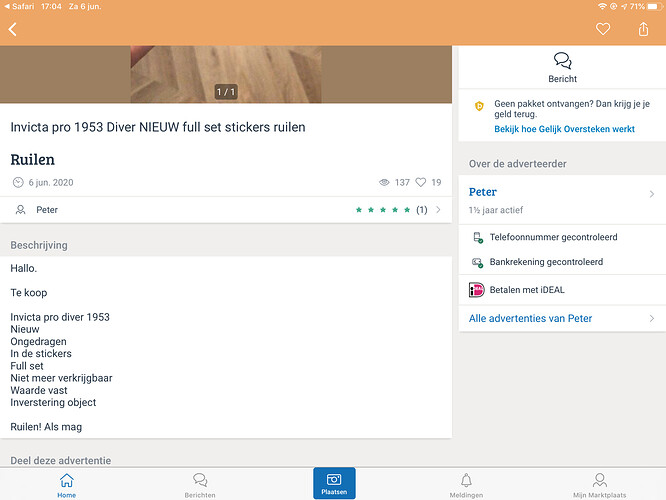
Task: Select the line Niet meer verkrijgbaar
Action: (62, 378)
